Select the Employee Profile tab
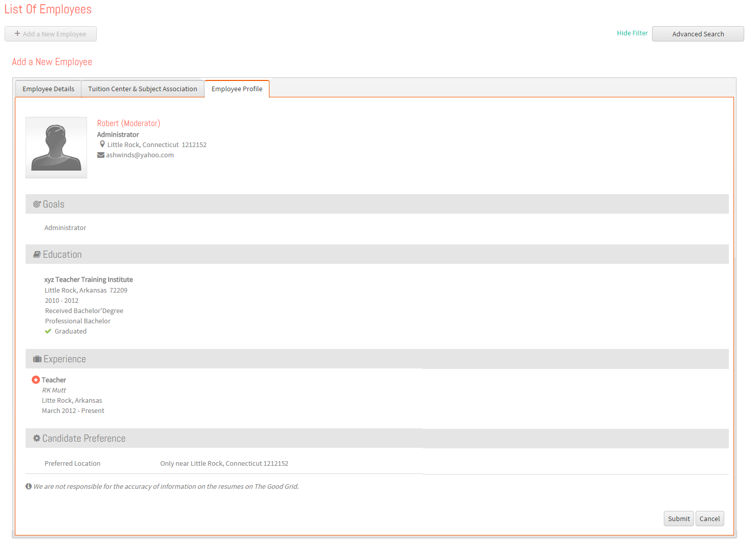Screen dimensions: 756x558 tap(237, 89)
